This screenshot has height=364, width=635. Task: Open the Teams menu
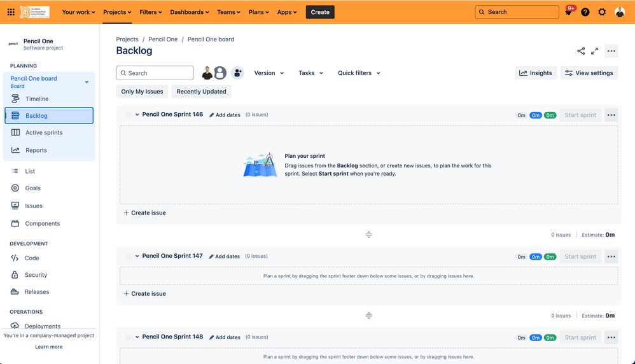(x=228, y=12)
